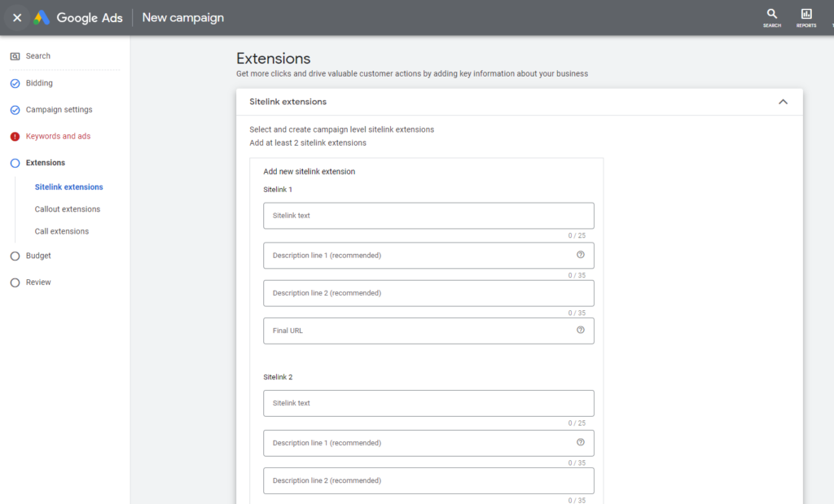
Task: Click the Google Ads logo icon
Action: click(42, 18)
